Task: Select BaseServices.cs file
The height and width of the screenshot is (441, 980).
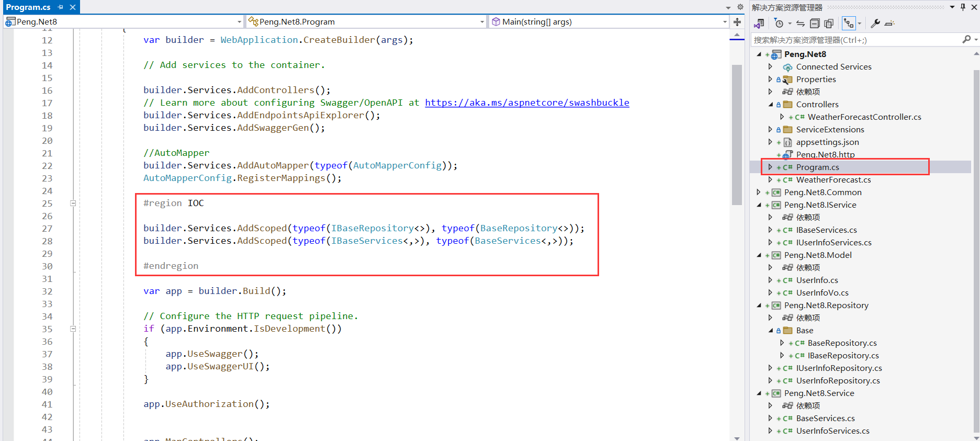Action: point(825,419)
